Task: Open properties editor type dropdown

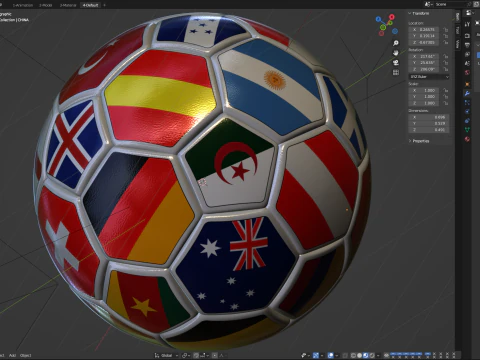Action: 470,13
